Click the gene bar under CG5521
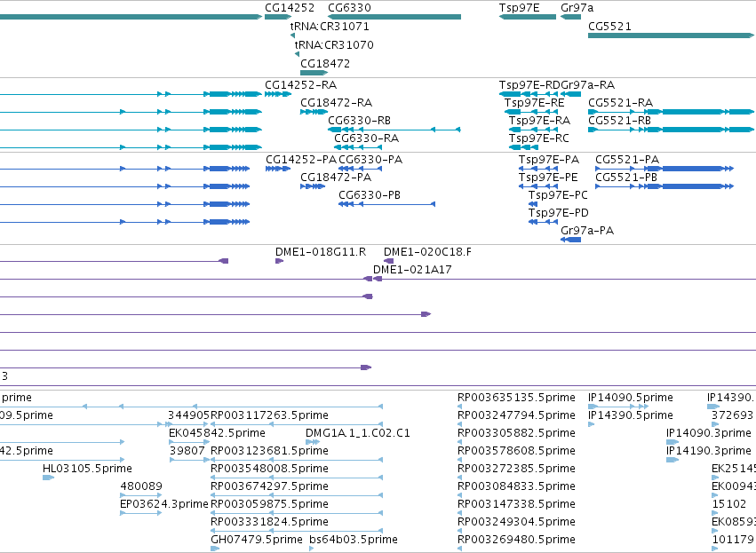This screenshot has height=553, width=756. tap(671, 36)
